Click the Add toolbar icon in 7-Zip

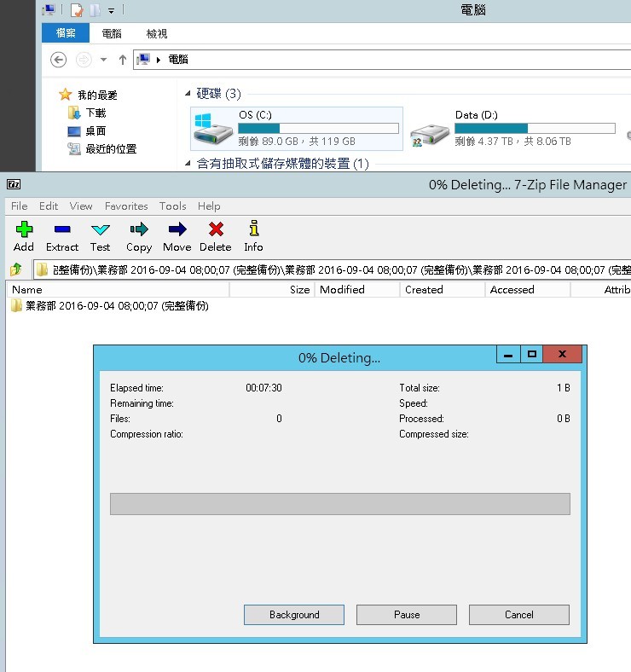tap(24, 229)
